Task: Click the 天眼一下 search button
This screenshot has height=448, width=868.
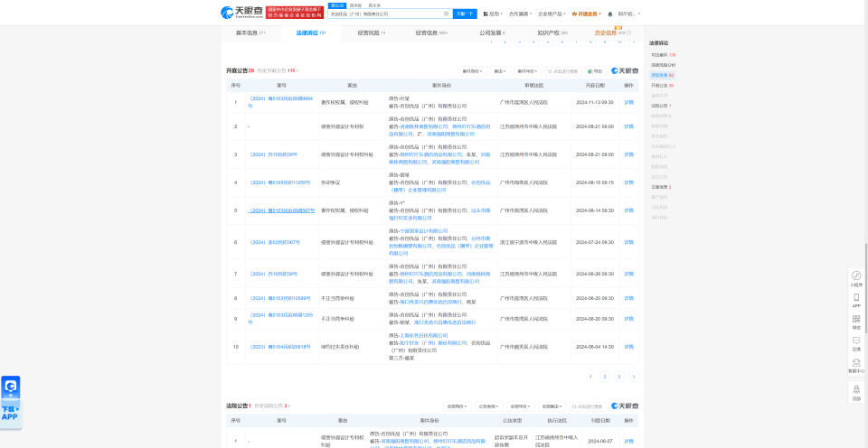Action: coord(465,14)
